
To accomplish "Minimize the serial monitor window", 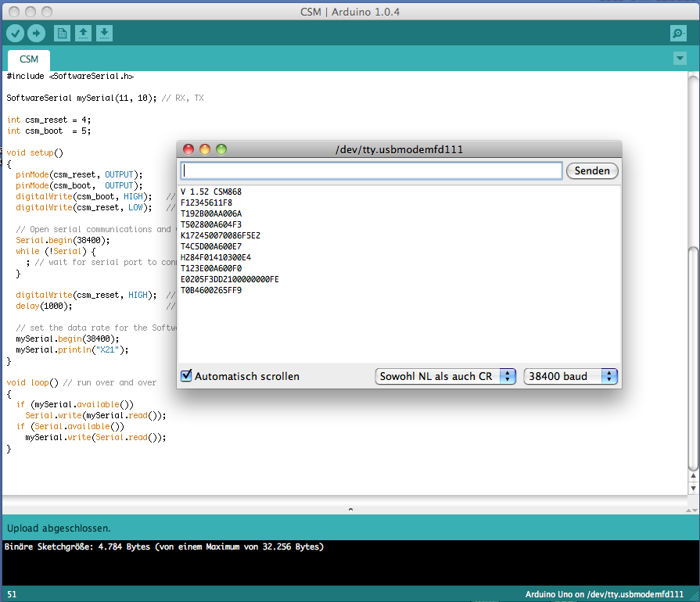I will [x=205, y=149].
